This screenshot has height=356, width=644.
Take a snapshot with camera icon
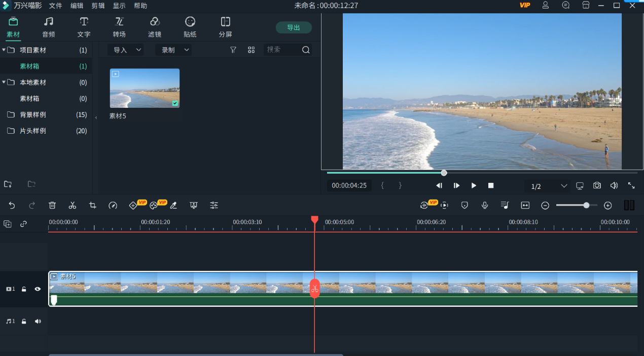point(597,186)
